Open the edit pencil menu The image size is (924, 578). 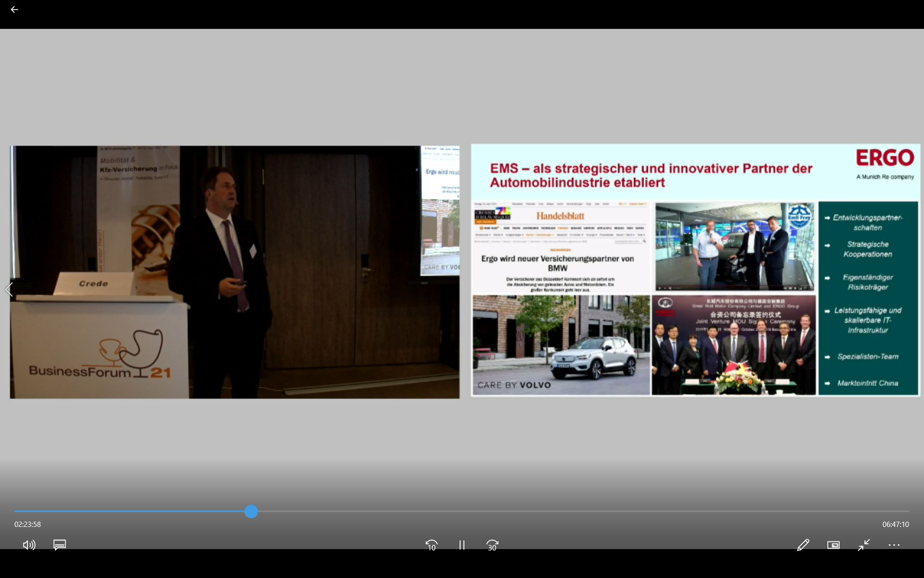[803, 545]
